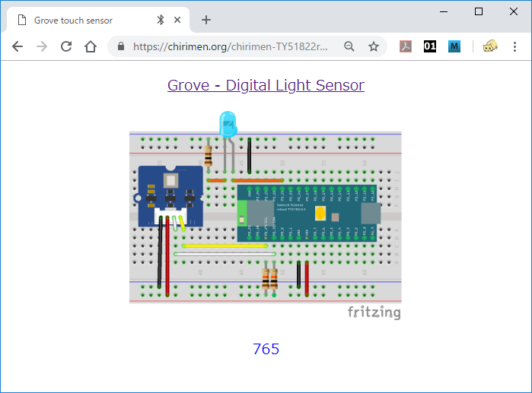
Task: Open the PDF extension icon
Action: tap(406, 46)
